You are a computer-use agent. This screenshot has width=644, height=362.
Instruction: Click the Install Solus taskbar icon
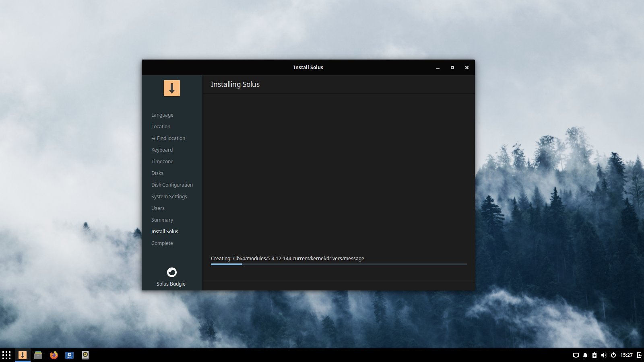23,355
